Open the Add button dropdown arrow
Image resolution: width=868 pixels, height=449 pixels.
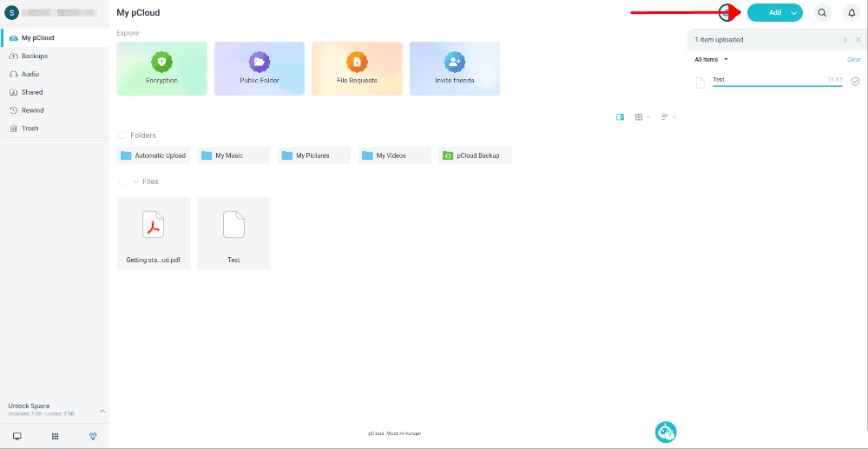click(x=794, y=13)
